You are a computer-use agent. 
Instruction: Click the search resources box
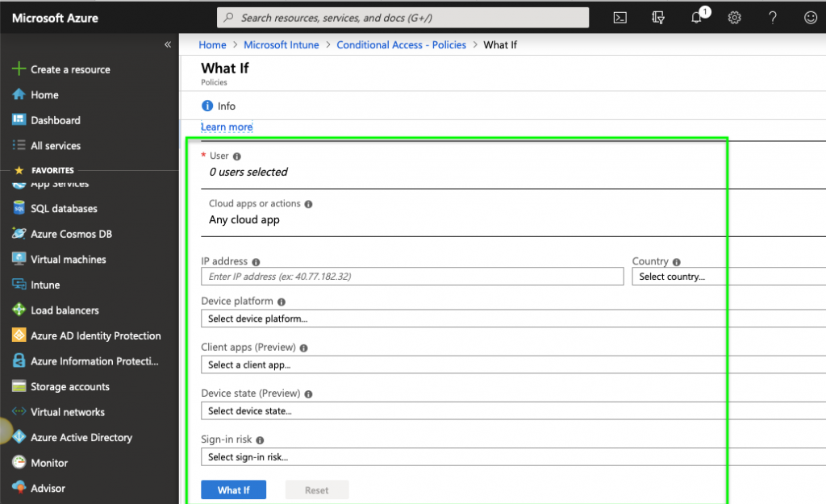pyautogui.click(x=403, y=18)
